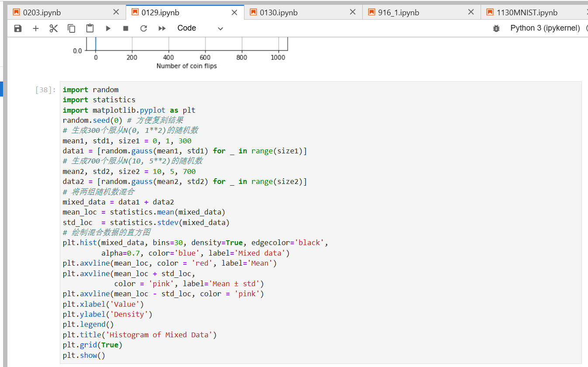Restart the kernel with the circular arrow icon

tap(144, 28)
